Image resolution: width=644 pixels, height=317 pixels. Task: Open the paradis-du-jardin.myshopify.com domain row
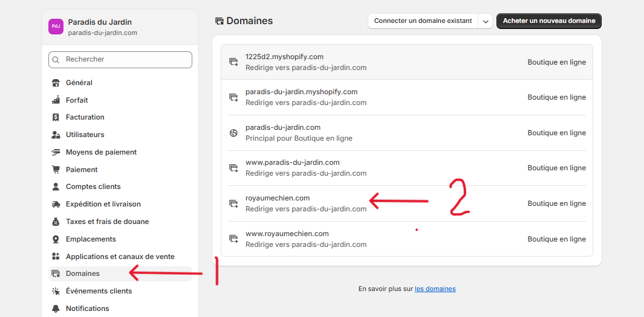(x=407, y=97)
